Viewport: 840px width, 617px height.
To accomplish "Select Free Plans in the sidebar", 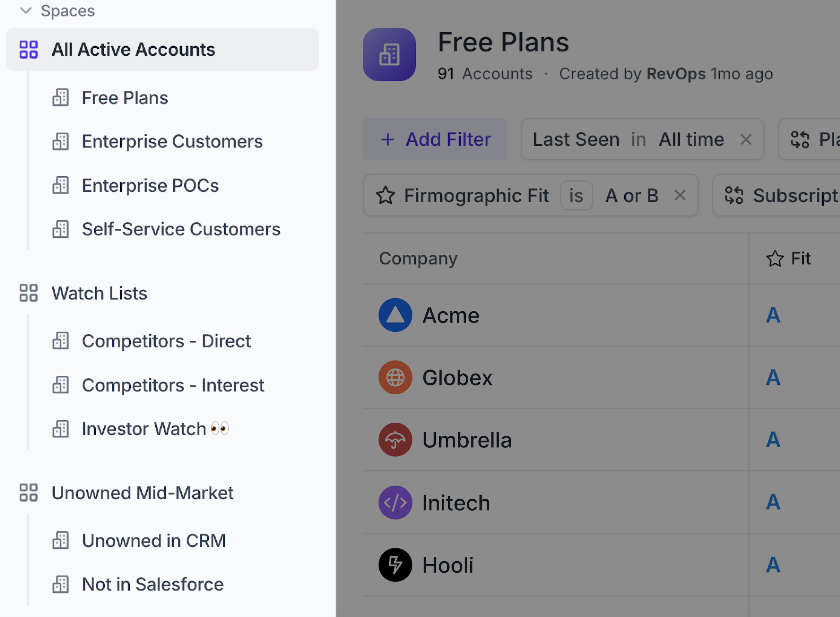I will coord(125,98).
